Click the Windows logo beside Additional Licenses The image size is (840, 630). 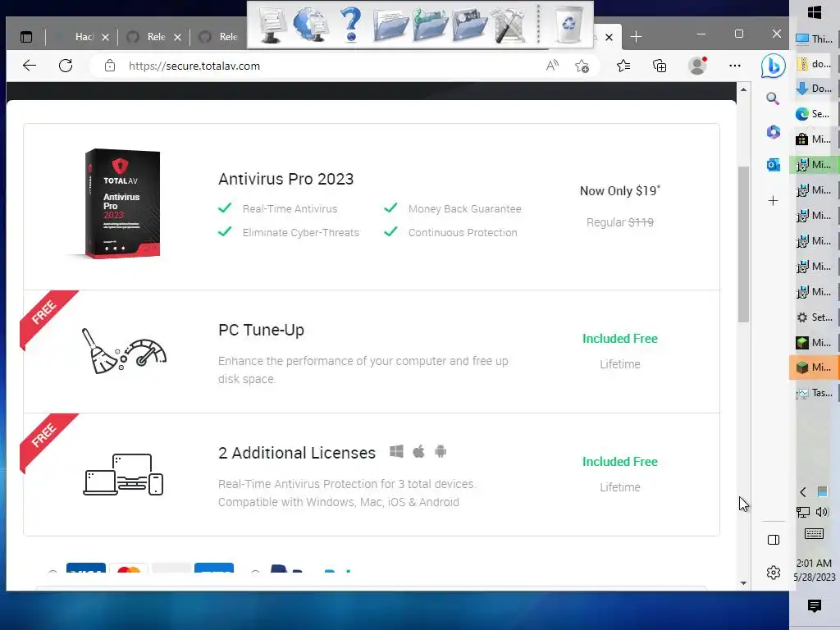[x=396, y=452]
